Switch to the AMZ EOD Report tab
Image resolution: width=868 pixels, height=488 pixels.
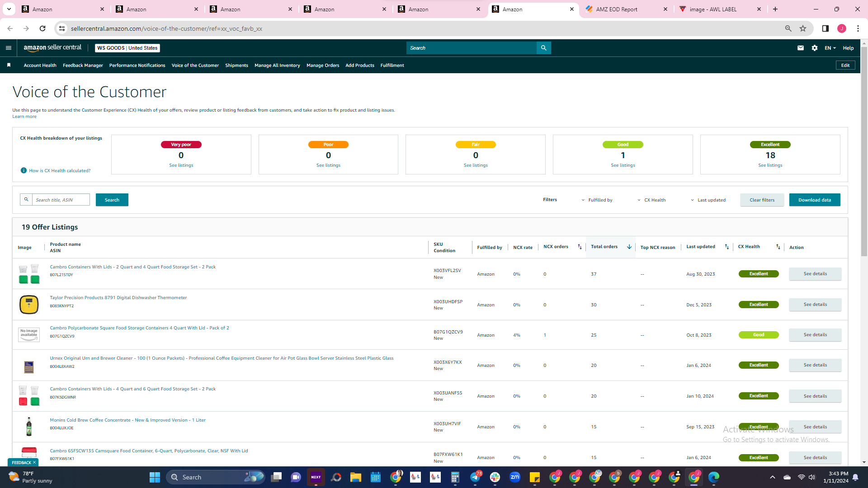click(626, 9)
